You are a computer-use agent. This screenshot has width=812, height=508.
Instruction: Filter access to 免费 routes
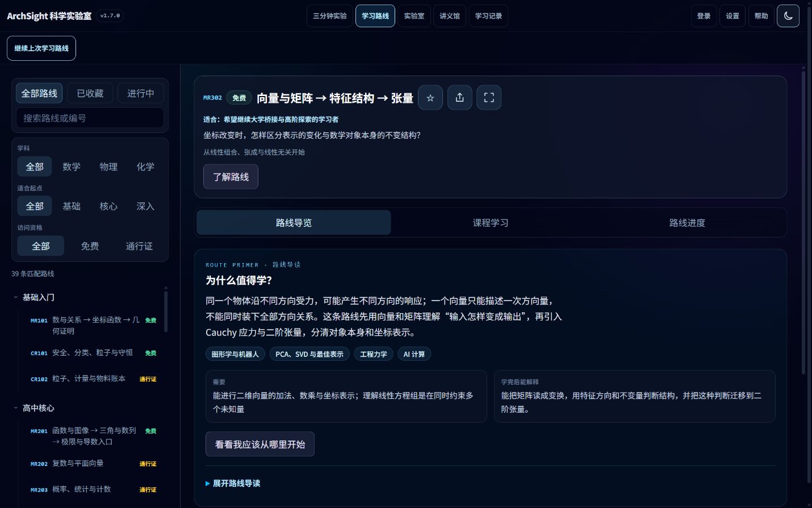tap(90, 246)
